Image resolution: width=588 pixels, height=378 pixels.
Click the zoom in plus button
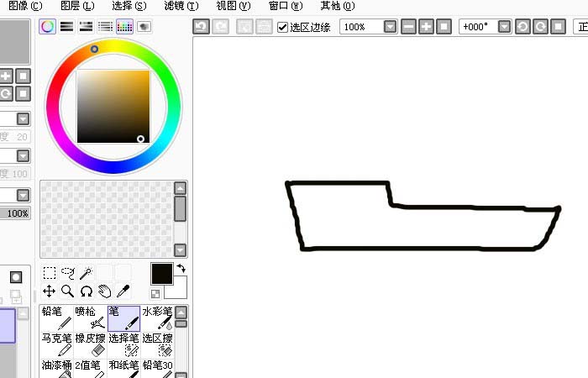[x=426, y=27]
